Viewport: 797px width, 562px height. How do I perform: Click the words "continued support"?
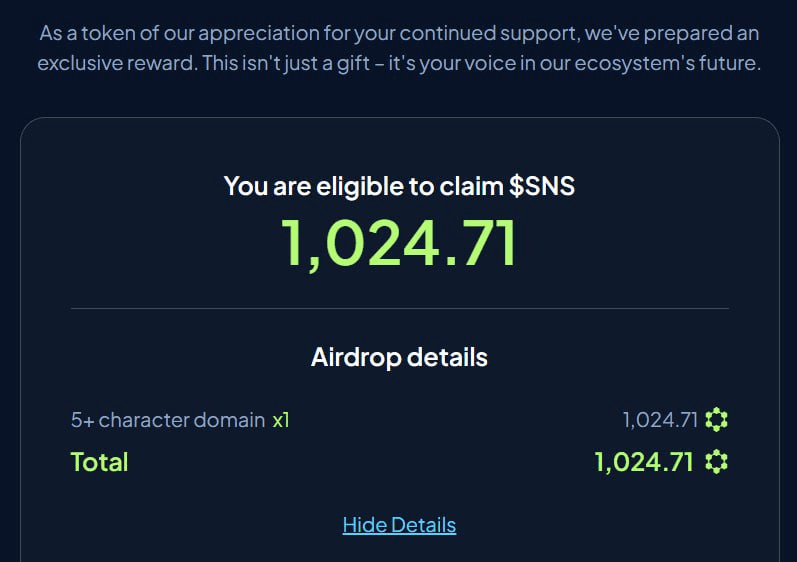pos(487,34)
